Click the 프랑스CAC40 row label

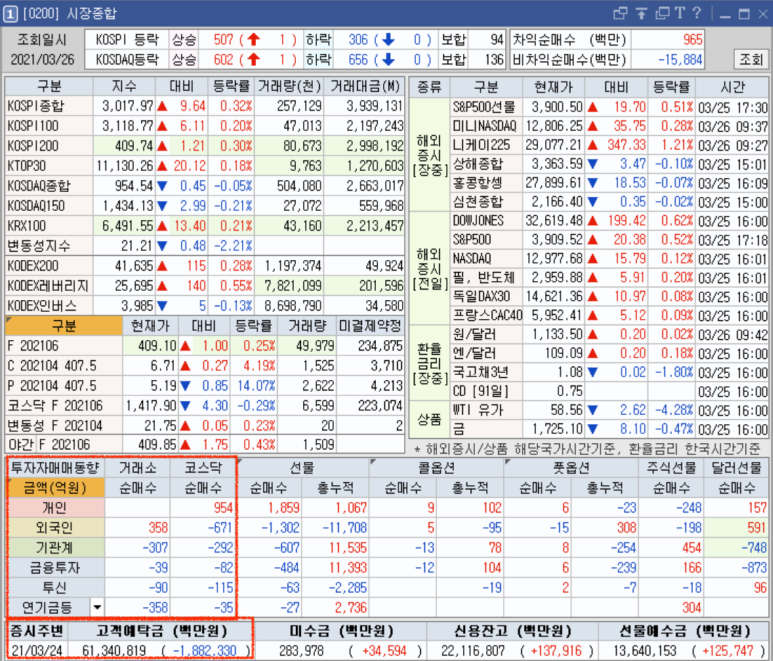tap(486, 315)
